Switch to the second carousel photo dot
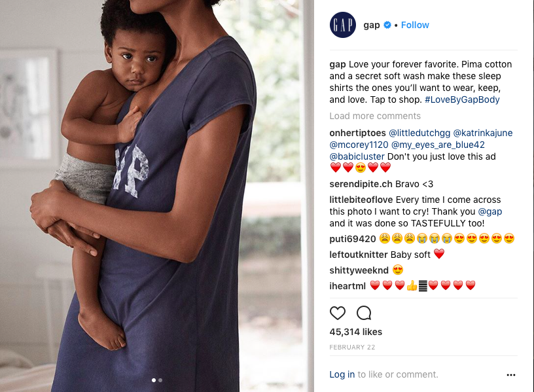This screenshot has width=534, height=392. tap(160, 380)
